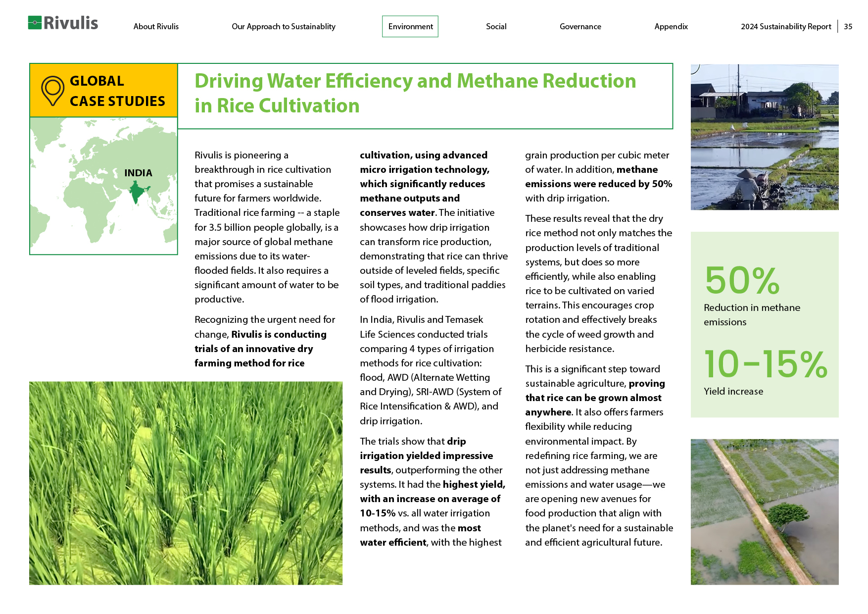Image resolution: width=868 pixels, height=614 pixels.
Task: Select the rice plants close-up photo
Action: pos(186,483)
